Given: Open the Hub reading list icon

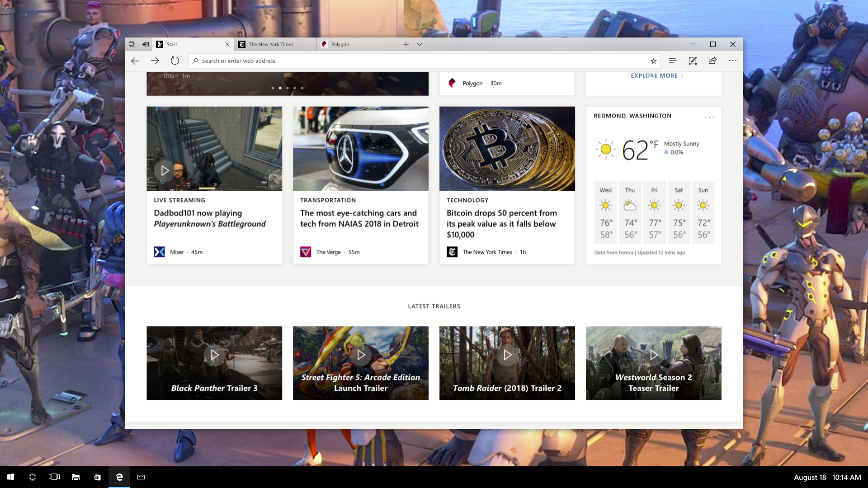Looking at the screenshot, I should 673,61.
